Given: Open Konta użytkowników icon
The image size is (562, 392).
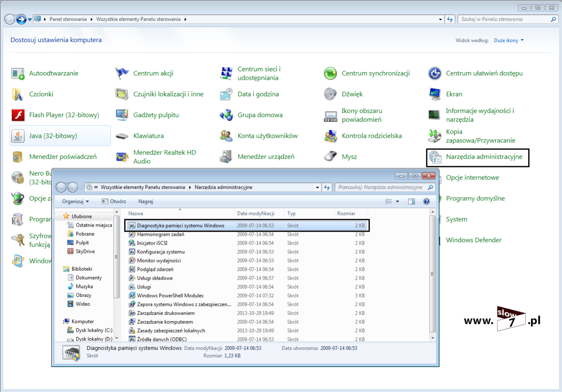Looking at the screenshot, I should tap(226, 136).
